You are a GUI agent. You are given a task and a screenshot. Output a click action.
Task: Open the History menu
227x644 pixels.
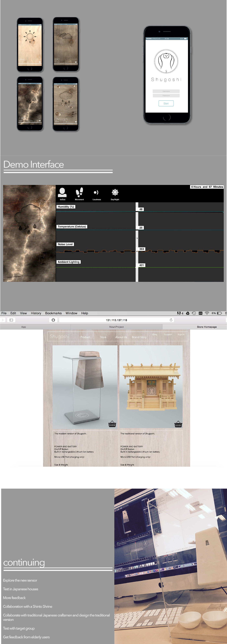point(36,313)
